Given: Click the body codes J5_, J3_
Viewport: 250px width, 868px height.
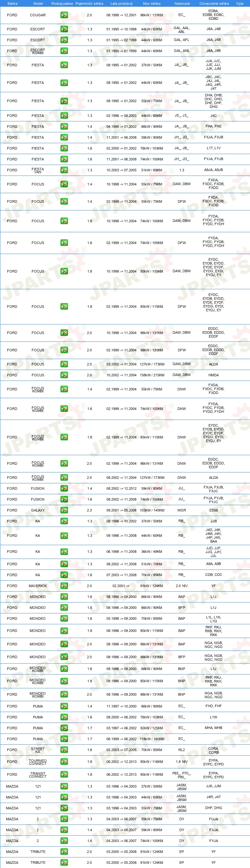Looking at the screenshot, I should tap(182, 116).
